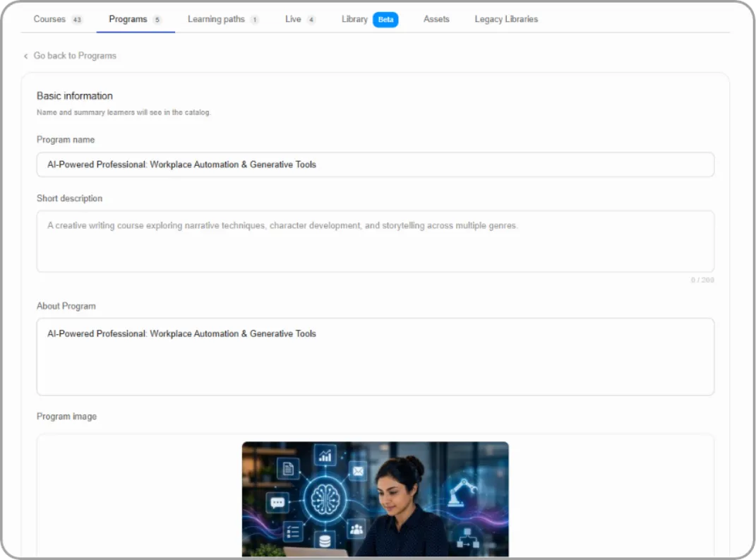Open the Assets tab
The width and height of the screenshot is (756, 560).
pos(436,19)
